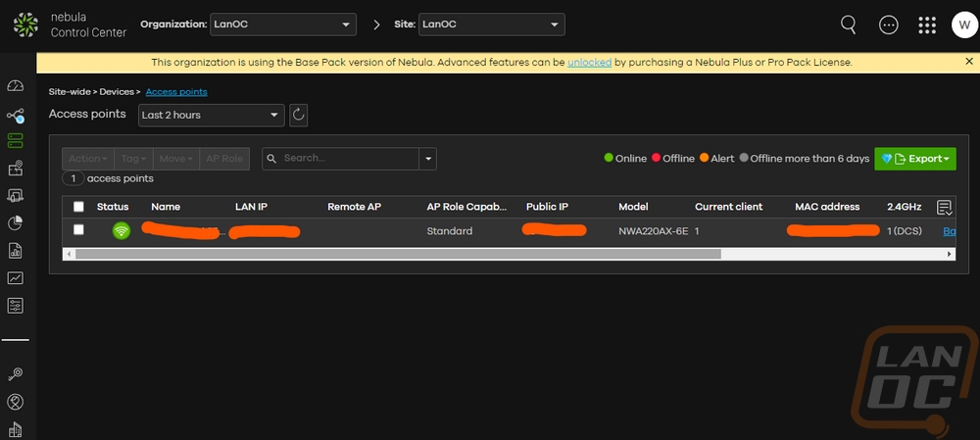Click the Access points breadcrumb link
The width and height of the screenshot is (980, 440).
(176, 92)
